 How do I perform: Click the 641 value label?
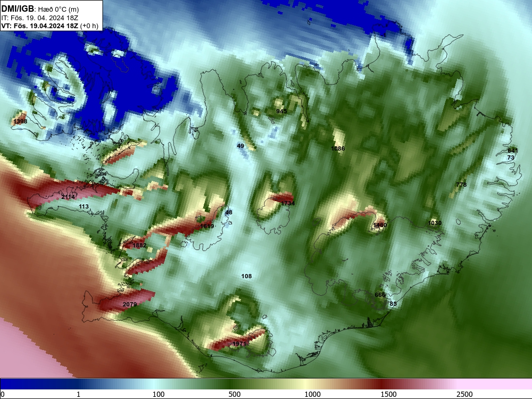coord(513,151)
